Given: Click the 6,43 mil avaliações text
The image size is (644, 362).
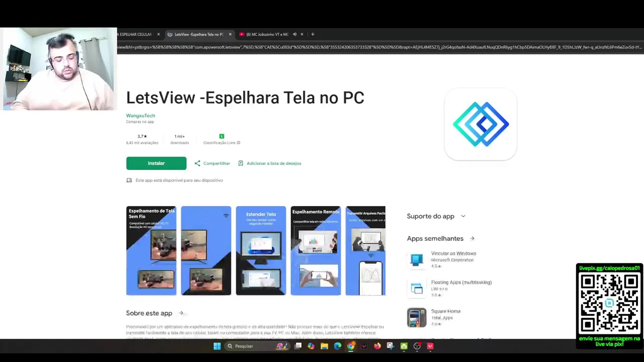Looking at the screenshot, I should (142, 143).
